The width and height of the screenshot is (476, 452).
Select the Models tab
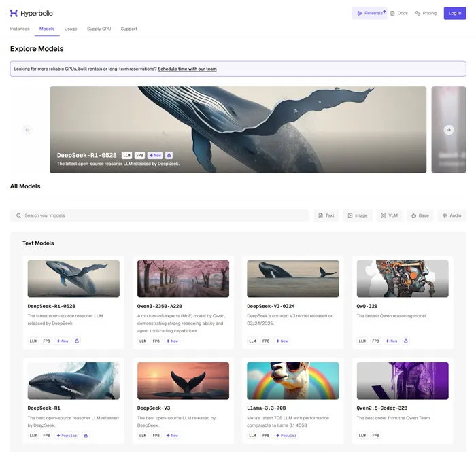47,29
